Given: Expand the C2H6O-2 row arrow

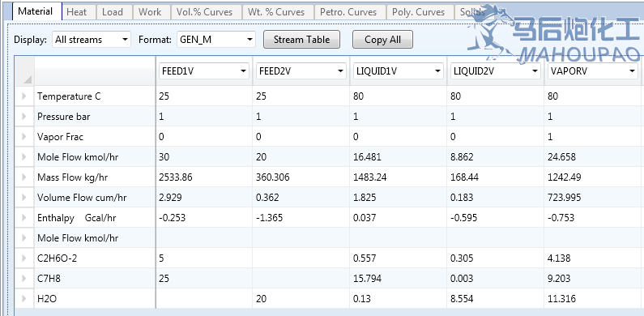Looking at the screenshot, I should pos(23,258).
